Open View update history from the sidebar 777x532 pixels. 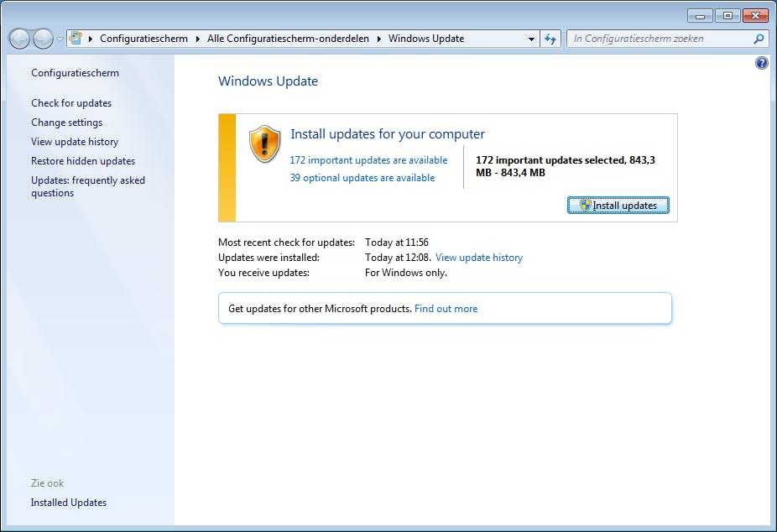[74, 141]
